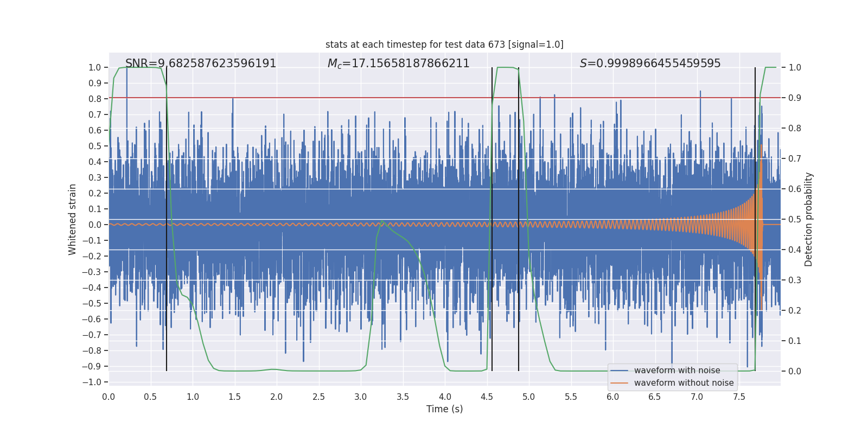Click the blue line sample in legend
Screen dimensions: 868x434
tap(620, 371)
